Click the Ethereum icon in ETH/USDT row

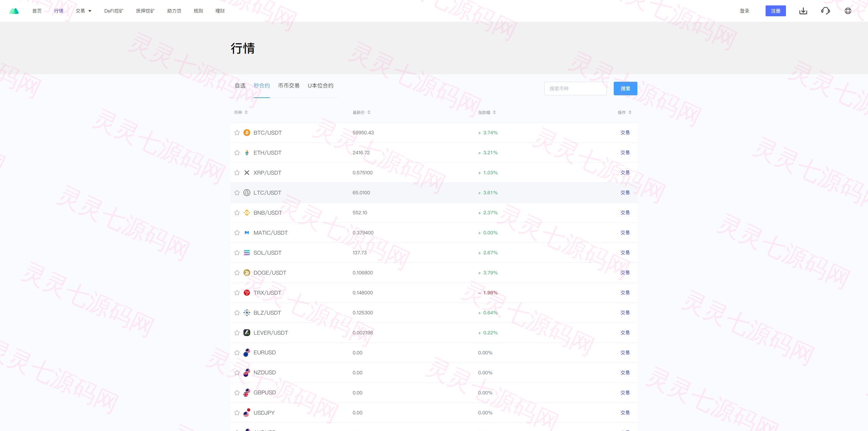click(247, 153)
